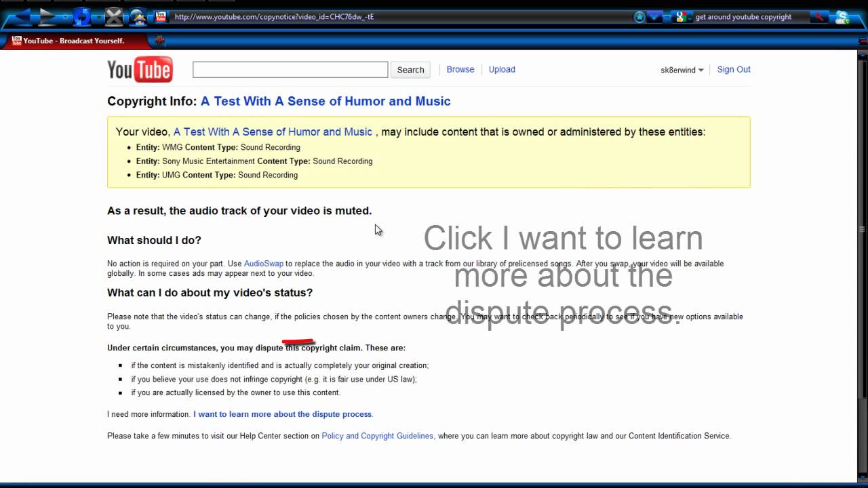Click the 'mistakenly identified' bullet text

click(x=280, y=365)
